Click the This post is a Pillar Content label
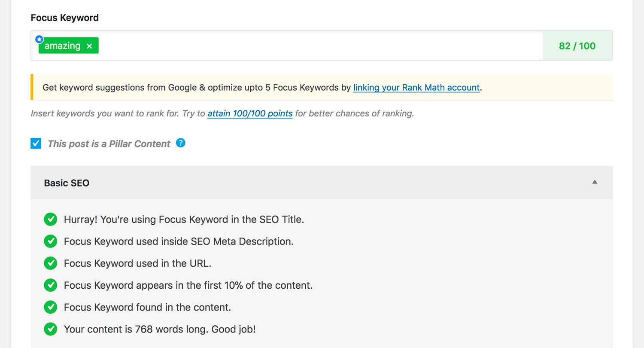This screenshot has width=644, height=348. click(x=109, y=144)
